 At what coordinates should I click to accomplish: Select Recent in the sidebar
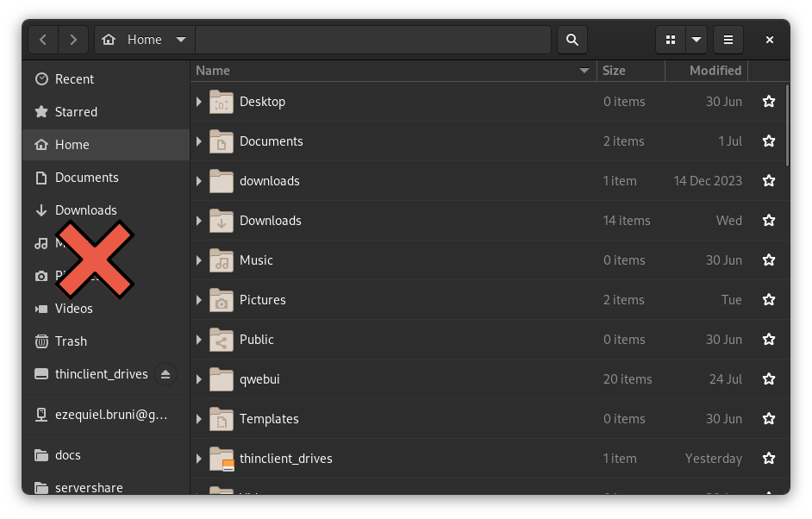[x=75, y=78]
